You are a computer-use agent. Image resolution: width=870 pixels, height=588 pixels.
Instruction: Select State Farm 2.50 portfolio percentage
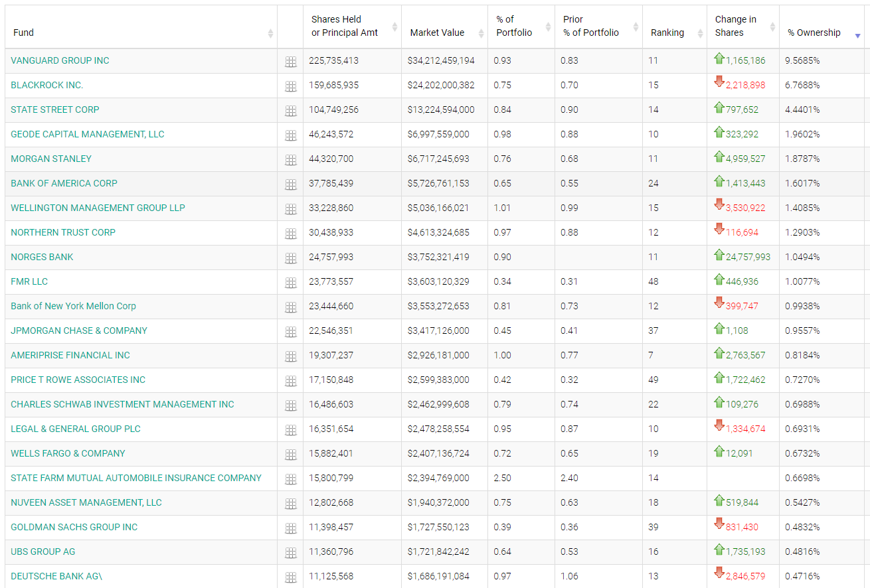[502, 478]
